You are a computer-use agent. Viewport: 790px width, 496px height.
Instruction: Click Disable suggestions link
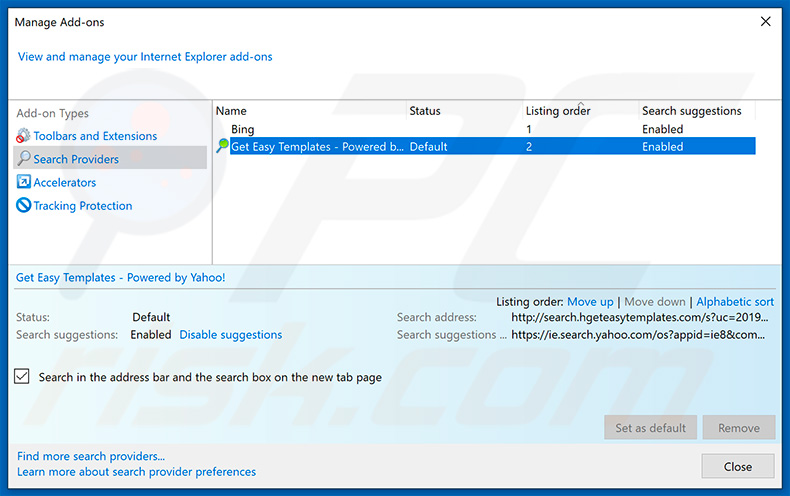coord(231,335)
